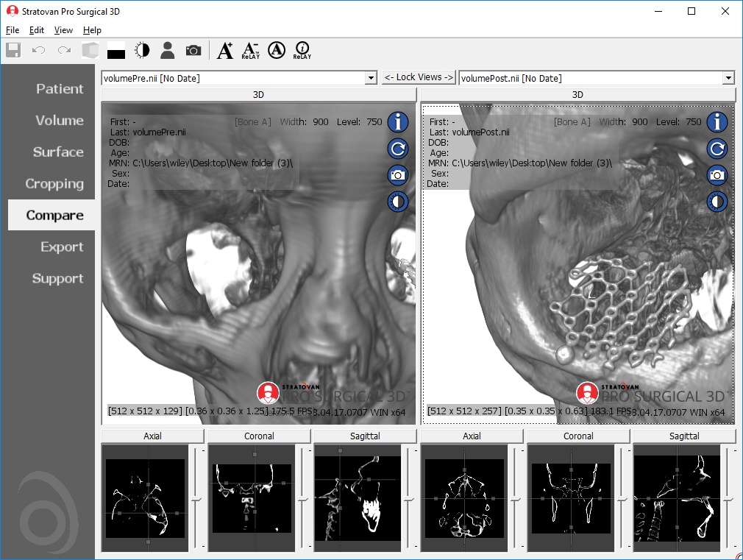Reset rotation of the right 3D view
This screenshot has width=743, height=560.
(x=717, y=149)
